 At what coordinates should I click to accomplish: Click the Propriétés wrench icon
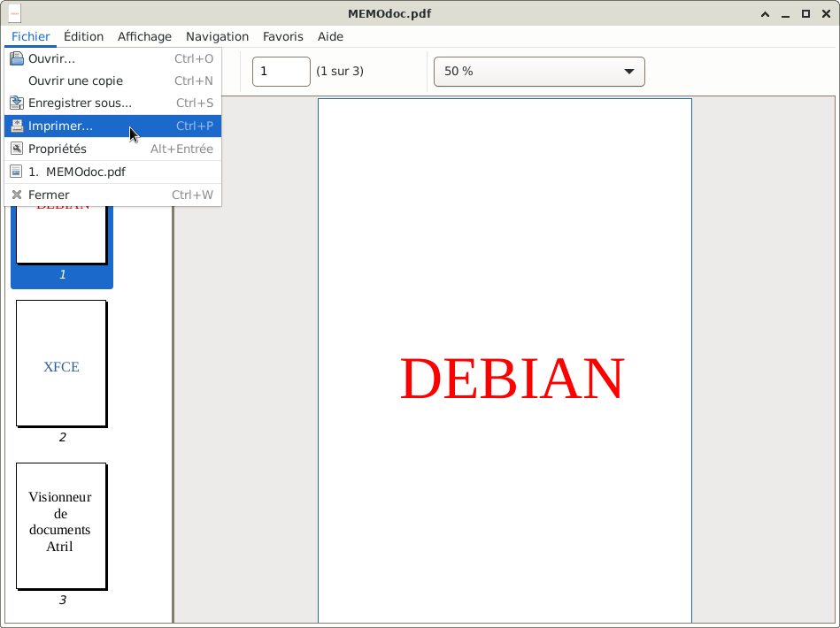pyautogui.click(x=17, y=149)
